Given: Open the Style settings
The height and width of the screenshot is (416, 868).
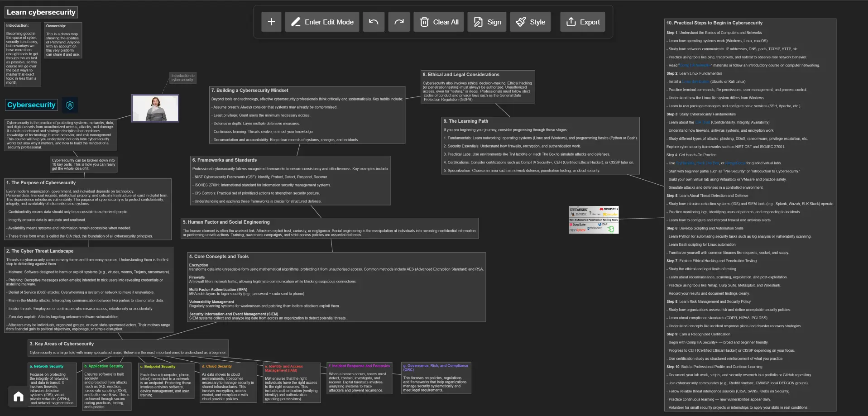Looking at the screenshot, I should point(531,22).
